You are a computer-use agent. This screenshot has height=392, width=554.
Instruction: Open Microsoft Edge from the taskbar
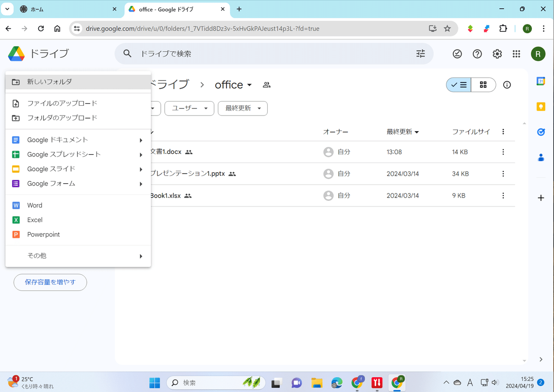[337, 382]
